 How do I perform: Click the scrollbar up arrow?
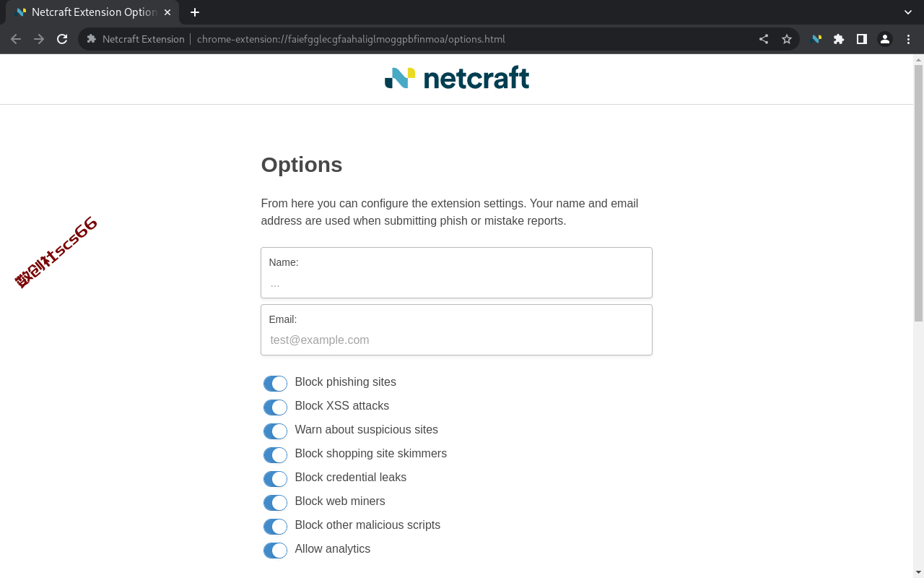918,59
